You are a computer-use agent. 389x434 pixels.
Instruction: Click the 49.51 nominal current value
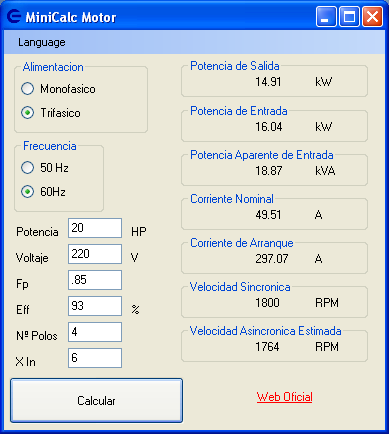pyautogui.click(x=268, y=215)
